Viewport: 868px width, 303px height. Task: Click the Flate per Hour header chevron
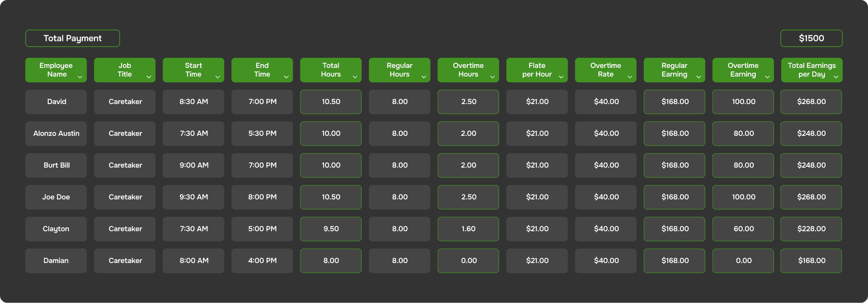pyautogui.click(x=561, y=77)
